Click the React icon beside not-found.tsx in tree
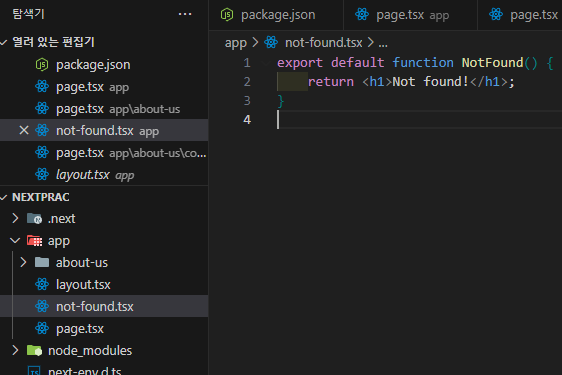The height and width of the screenshot is (375, 562). (42, 307)
